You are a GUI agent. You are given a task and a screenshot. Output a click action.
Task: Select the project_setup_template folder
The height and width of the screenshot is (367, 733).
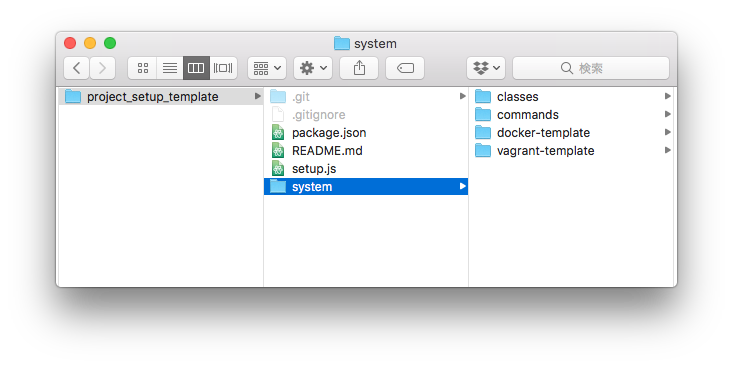(x=160, y=96)
